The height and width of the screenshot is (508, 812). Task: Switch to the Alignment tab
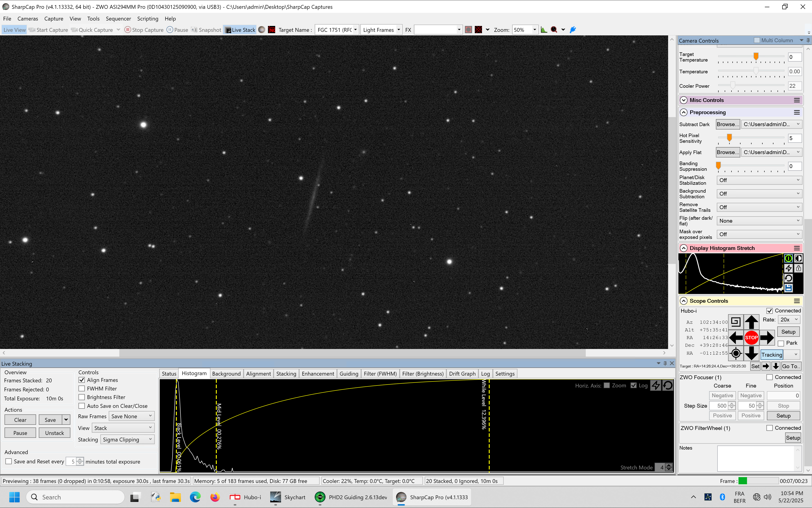[x=258, y=374]
